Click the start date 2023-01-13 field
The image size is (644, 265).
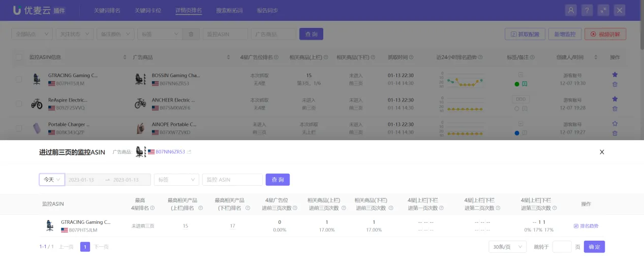point(82,180)
